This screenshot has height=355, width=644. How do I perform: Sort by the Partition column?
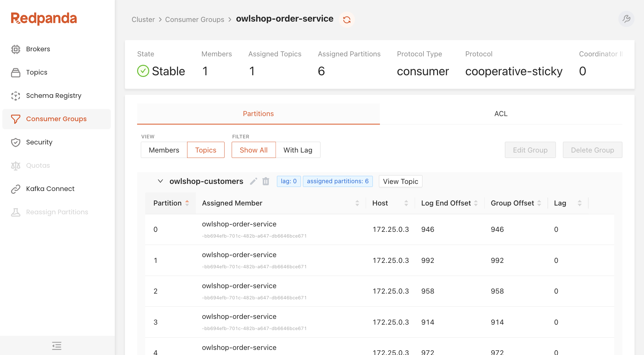(x=171, y=203)
